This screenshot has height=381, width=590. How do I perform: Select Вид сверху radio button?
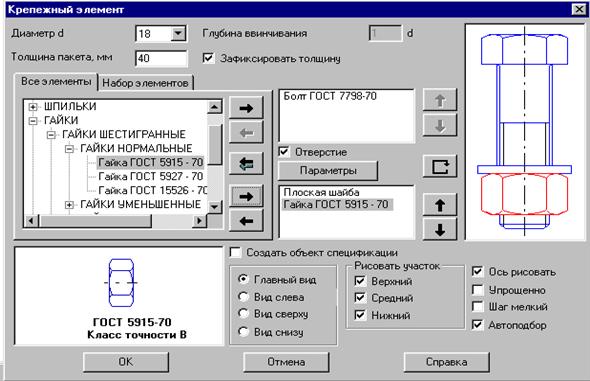pyautogui.click(x=243, y=313)
